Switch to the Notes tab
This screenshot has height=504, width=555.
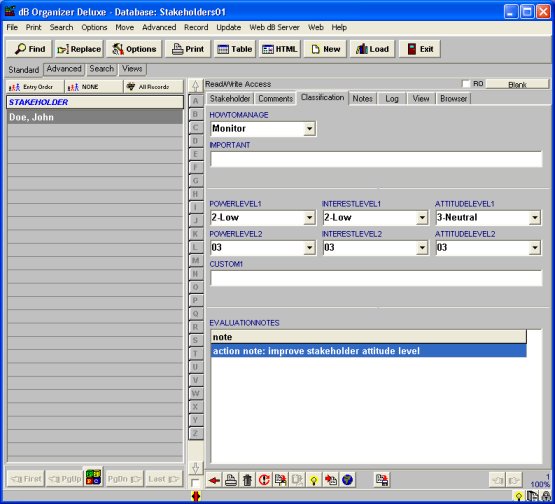[x=362, y=98]
